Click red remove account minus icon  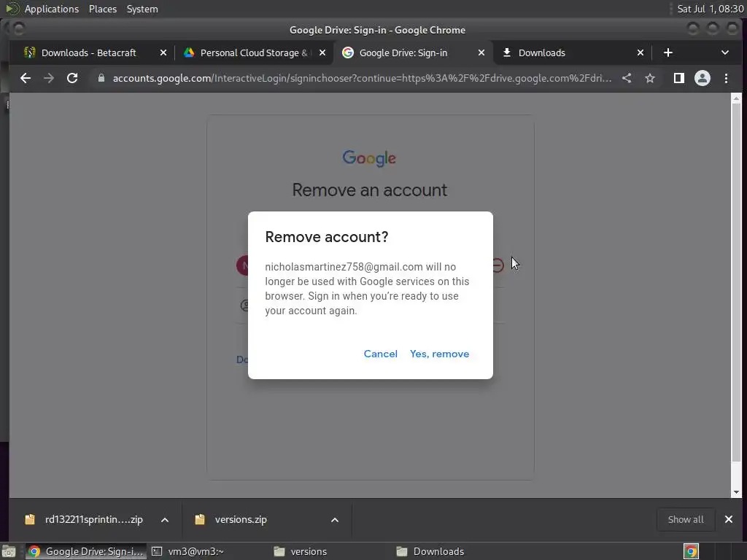pyautogui.click(x=498, y=265)
